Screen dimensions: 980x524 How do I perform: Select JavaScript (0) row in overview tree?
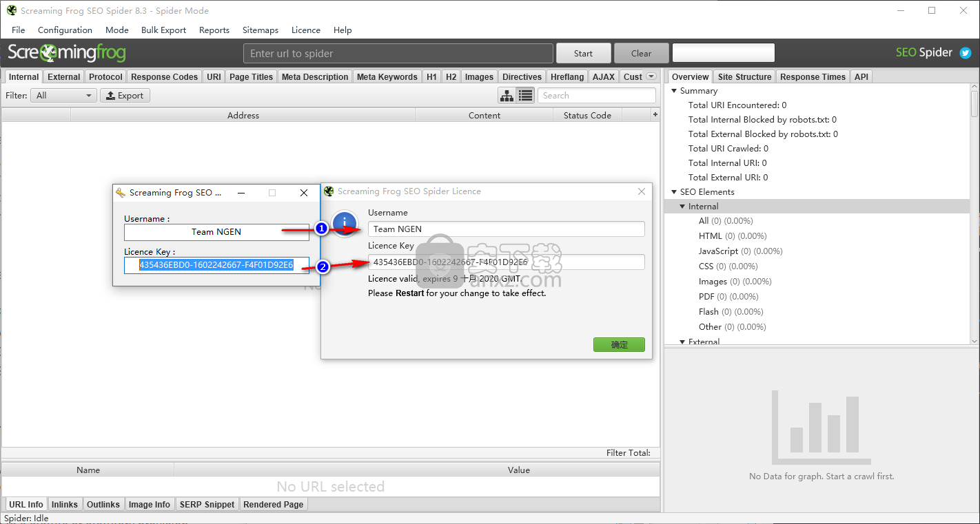(x=817, y=251)
